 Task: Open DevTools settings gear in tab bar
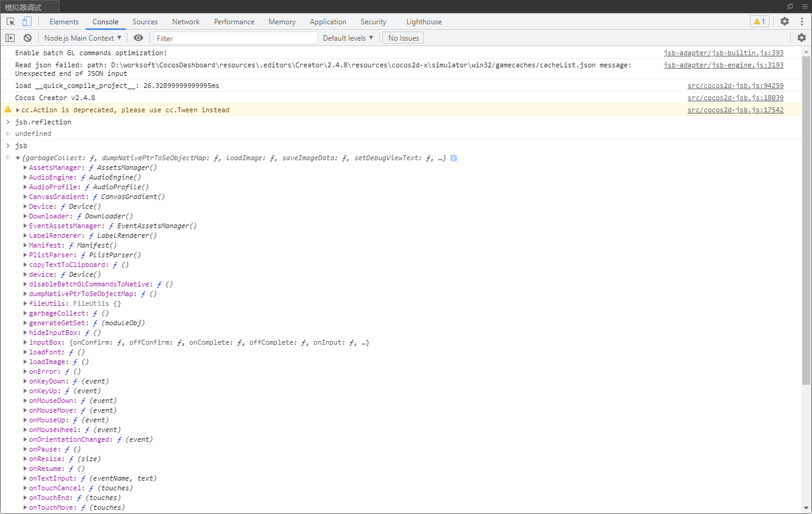coord(785,21)
